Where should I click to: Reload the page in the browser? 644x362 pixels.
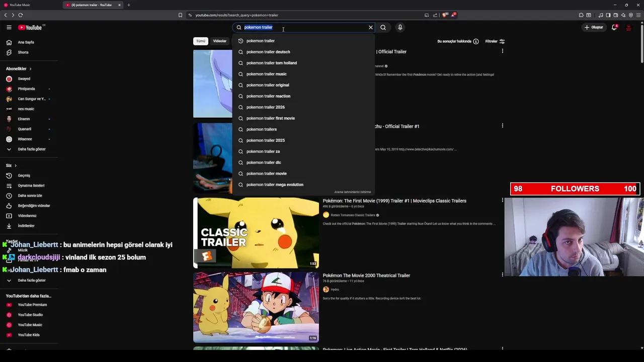[21, 15]
